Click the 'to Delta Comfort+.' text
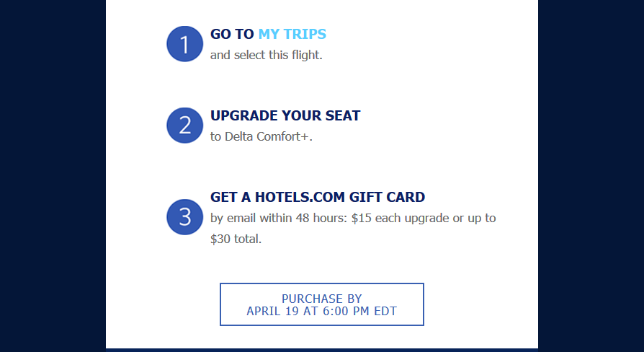The width and height of the screenshot is (644, 352). point(261,136)
